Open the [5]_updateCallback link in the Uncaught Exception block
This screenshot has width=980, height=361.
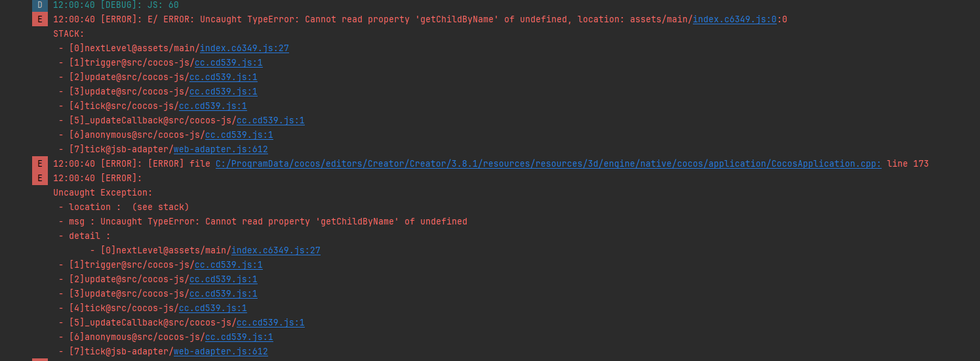click(270, 322)
